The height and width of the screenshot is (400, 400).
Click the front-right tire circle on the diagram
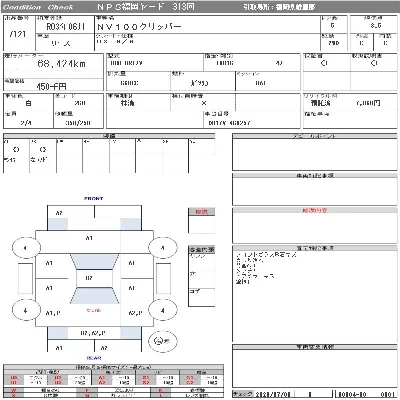coord(163,248)
